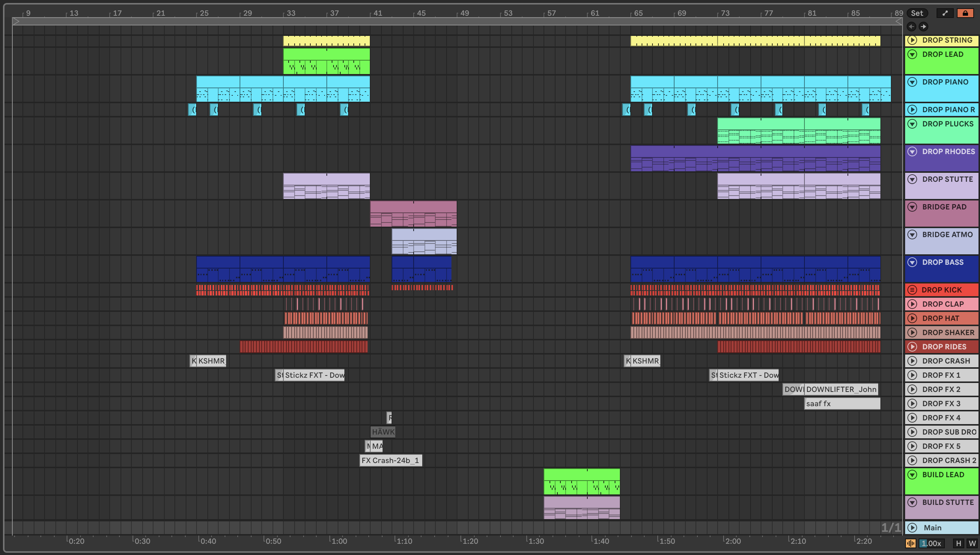Viewport: 980px width, 555px height.
Task: Unfold the DROP STRING track
Action: click(x=912, y=40)
